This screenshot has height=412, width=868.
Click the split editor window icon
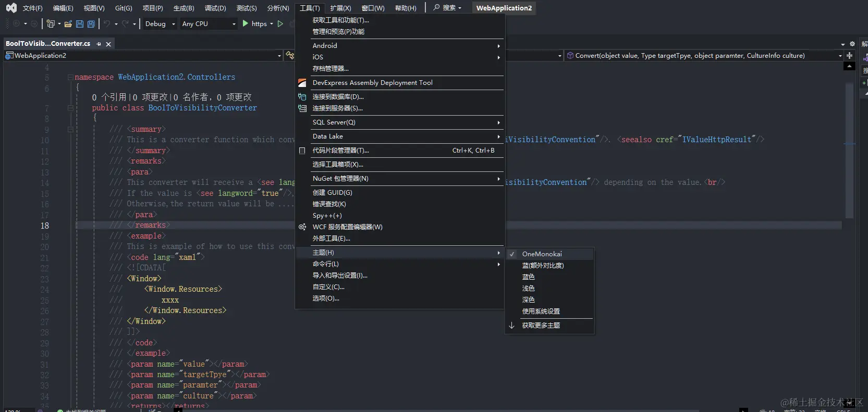850,55
